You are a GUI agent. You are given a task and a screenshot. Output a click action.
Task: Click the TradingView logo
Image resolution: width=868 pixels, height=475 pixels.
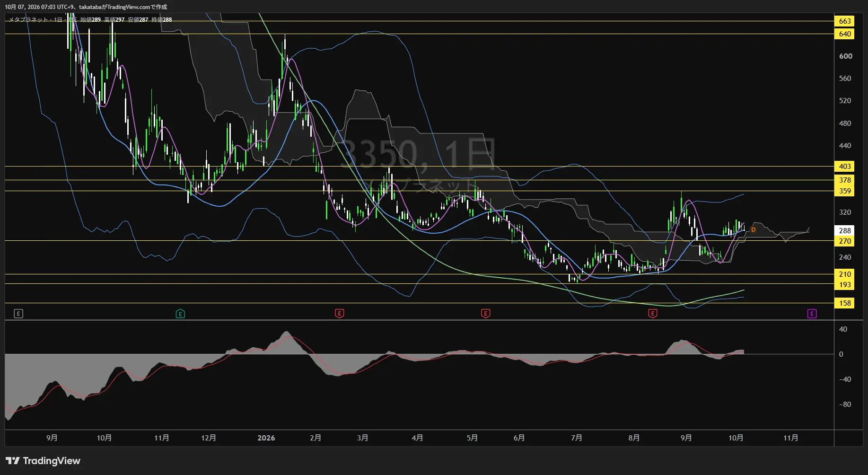(43, 461)
